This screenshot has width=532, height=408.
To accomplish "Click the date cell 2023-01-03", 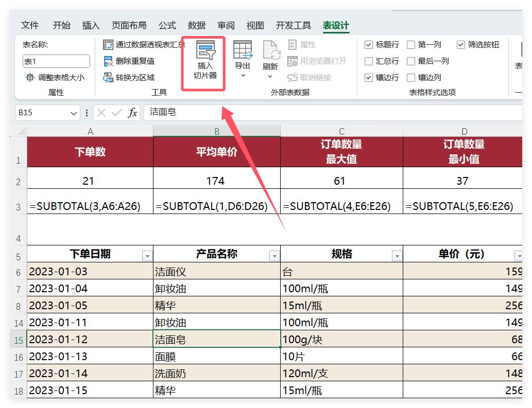I will pos(90,271).
